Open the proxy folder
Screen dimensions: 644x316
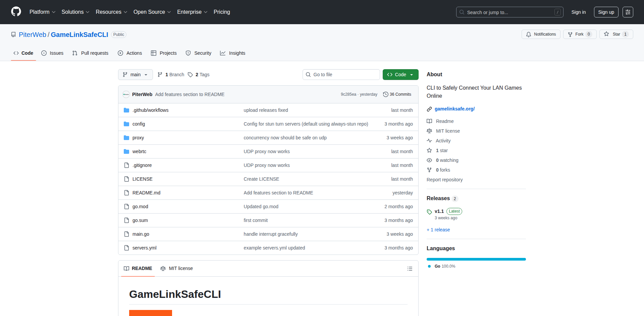point(138,138)
